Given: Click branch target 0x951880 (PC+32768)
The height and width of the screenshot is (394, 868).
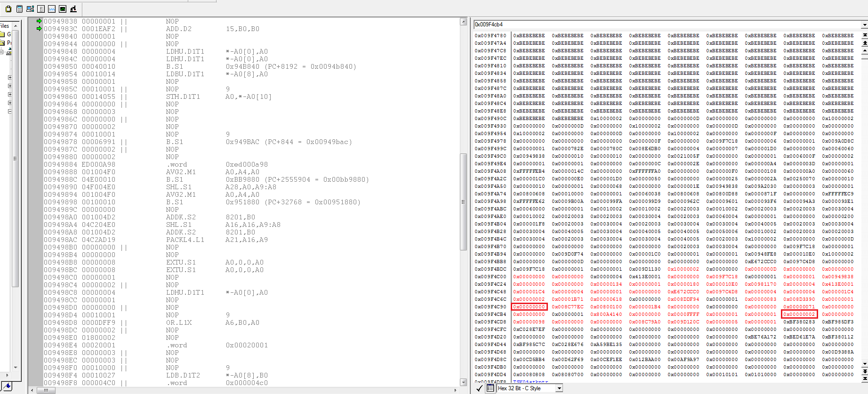Looking at the screenshot, I should (x=293, y=202).
